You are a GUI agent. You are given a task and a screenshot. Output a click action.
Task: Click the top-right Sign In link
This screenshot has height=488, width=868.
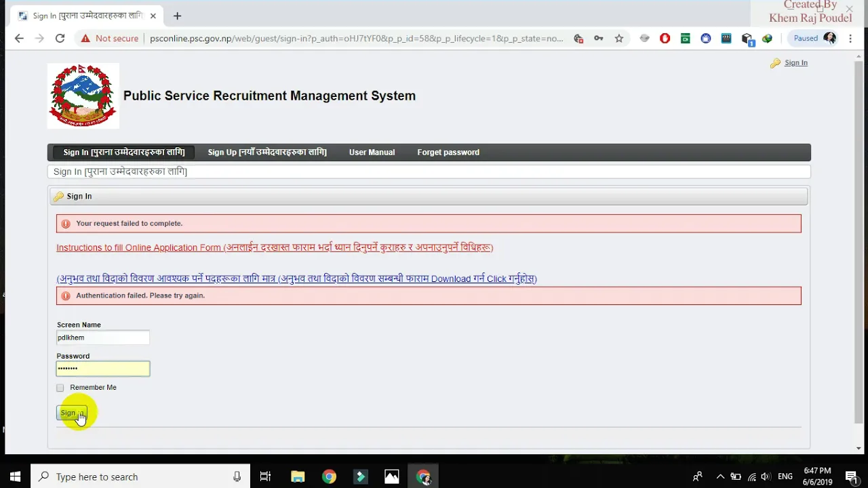(796, 62)
